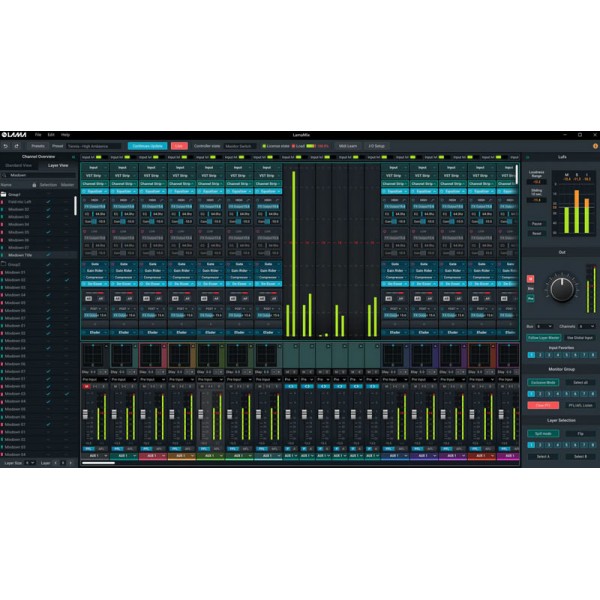Open the Channels dropdown
Image resolution: width=600 pixels, height=600 pixels.
[x=586, y=326]
